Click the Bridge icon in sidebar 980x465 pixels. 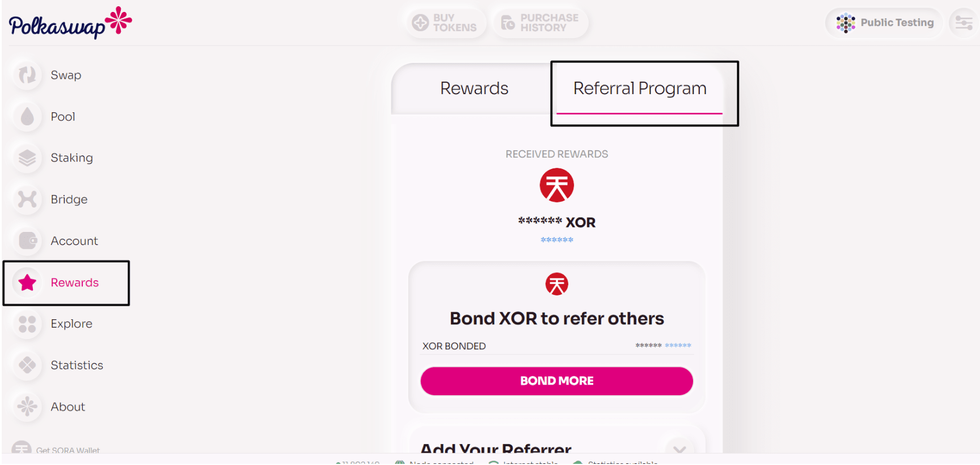[x=27, y=200]
